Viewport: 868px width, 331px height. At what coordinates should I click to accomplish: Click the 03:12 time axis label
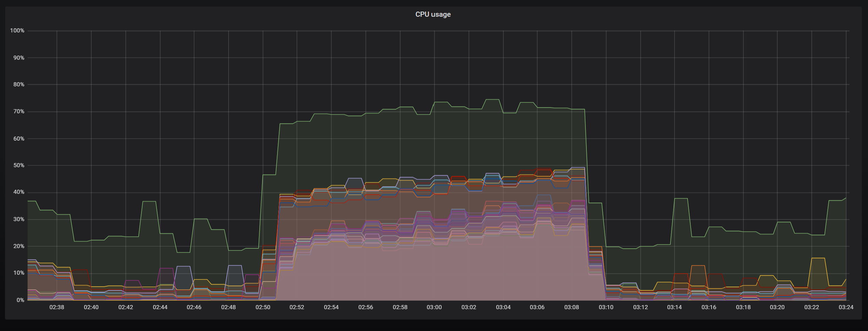(x=640, y=307)
